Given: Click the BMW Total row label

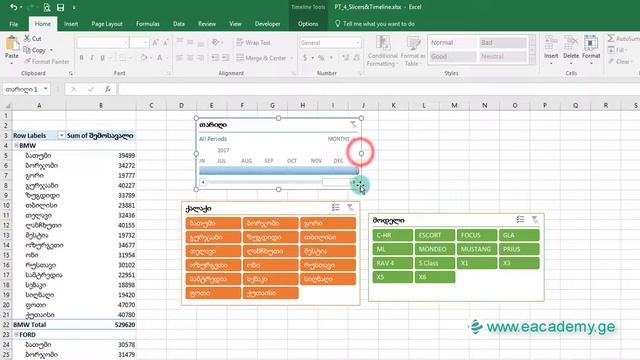Looking at the screenshot, I should 30,325.
